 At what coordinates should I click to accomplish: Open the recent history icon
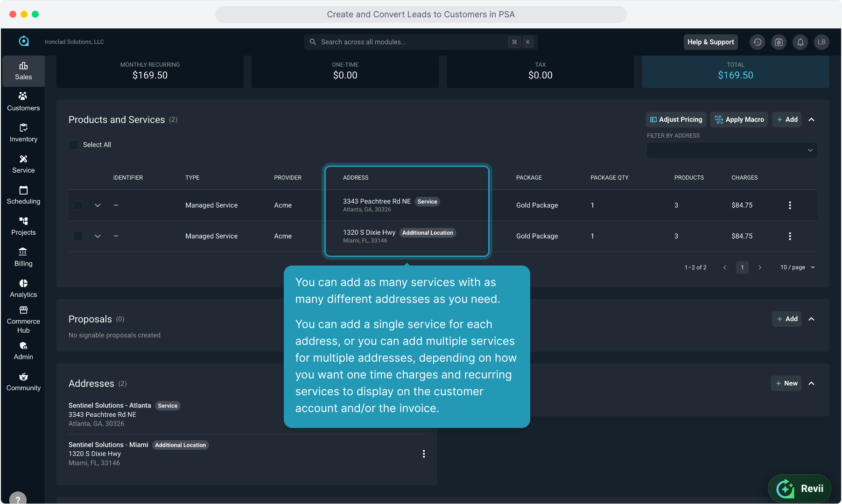[x=757, y=42]
